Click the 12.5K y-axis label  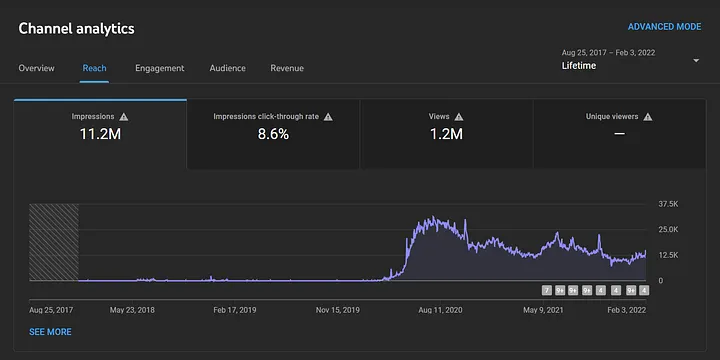(x=668, y=255)
